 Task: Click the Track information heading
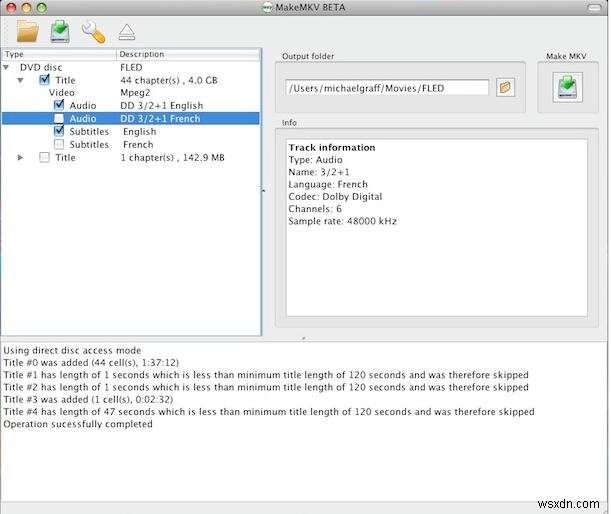[332, 147]
